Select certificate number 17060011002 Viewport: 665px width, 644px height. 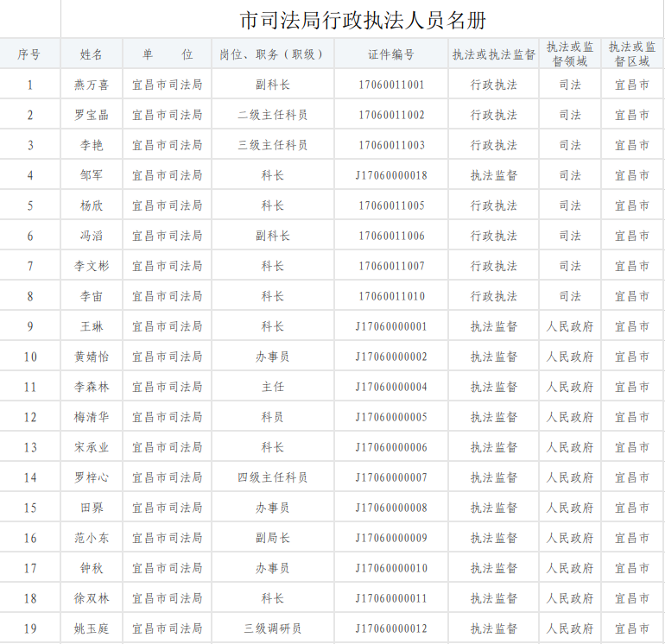pos(391,115)
